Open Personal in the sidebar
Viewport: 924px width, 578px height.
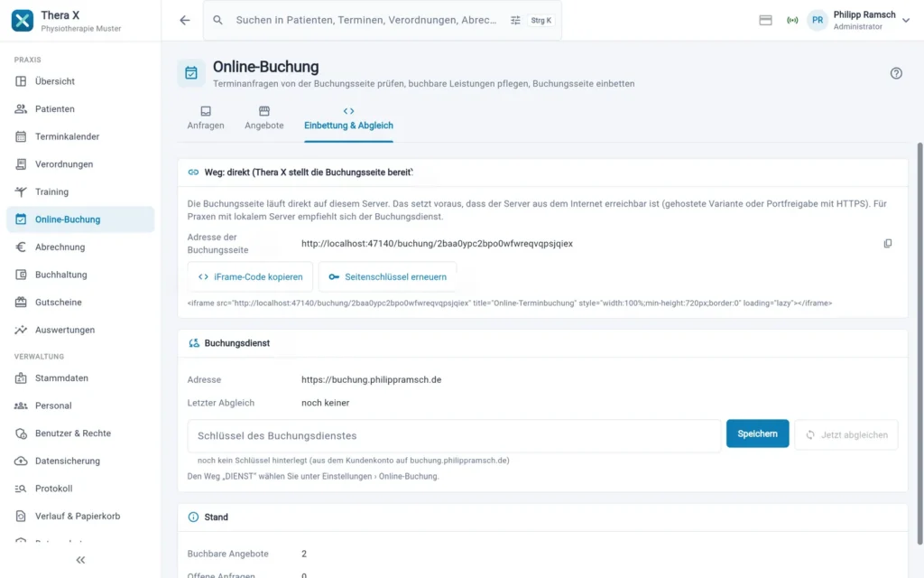[x=80, y=406]
